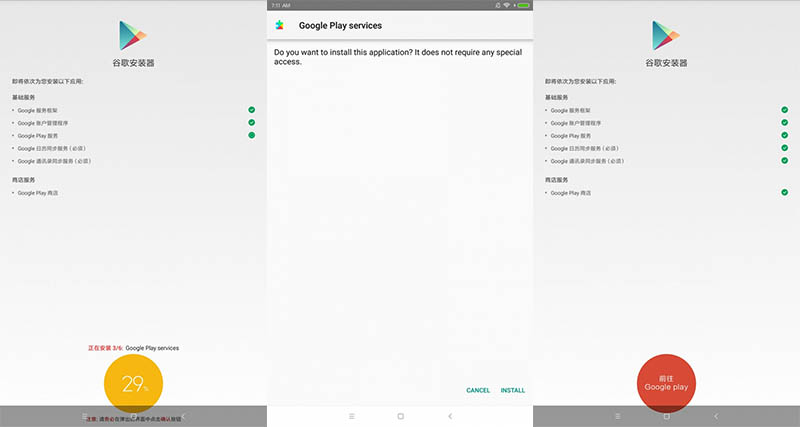Click the Google Play services puzzle icon
Image resolution: width=800 pixels, height=427 pixels.
(x=280, y=25)
